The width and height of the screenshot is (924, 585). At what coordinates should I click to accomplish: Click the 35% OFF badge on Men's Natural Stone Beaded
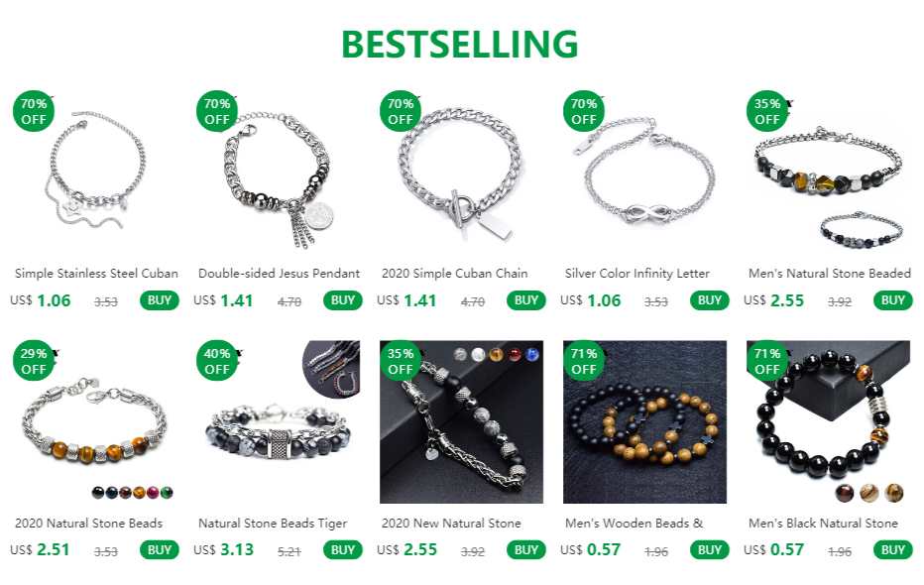click(x=767, y=111)
